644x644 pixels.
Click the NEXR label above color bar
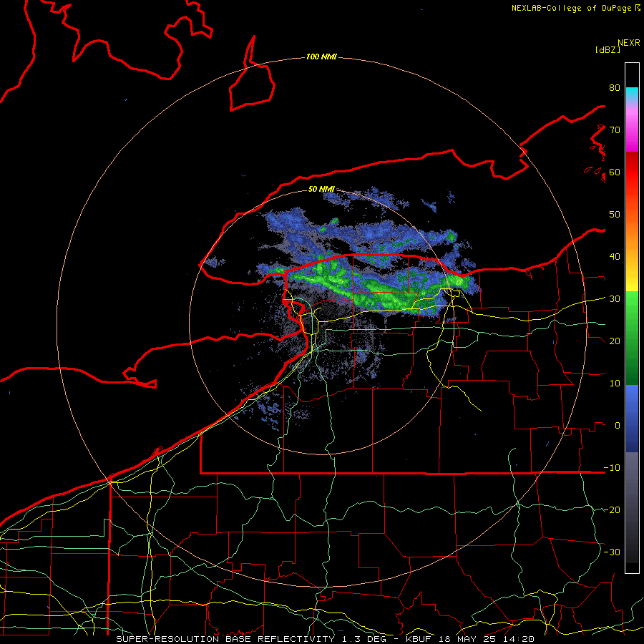coord(629,43)
